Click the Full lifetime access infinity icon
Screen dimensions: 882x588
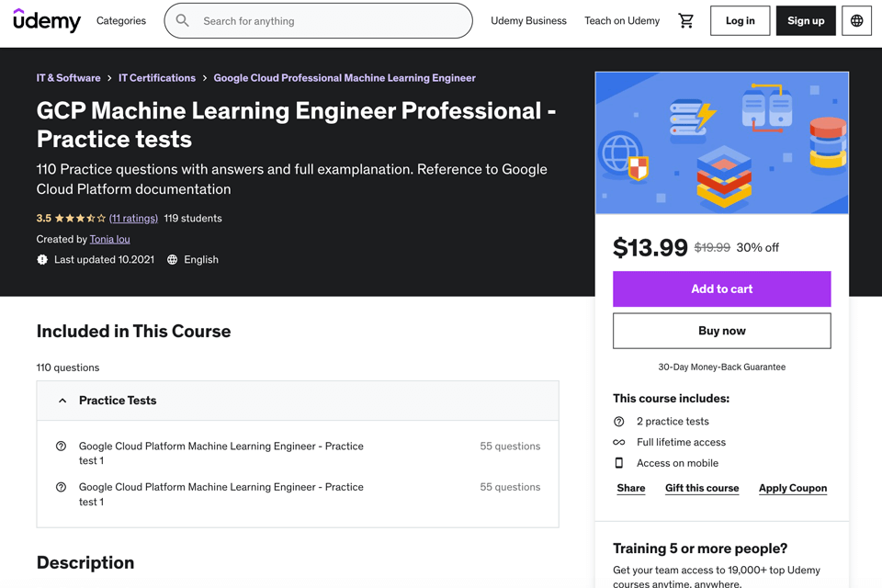[618, 442]
